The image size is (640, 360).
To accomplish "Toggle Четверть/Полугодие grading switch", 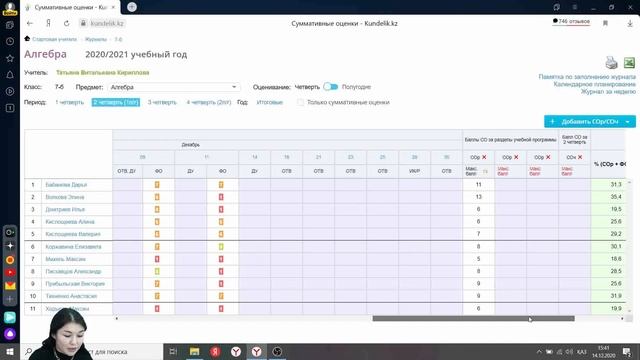I will tap(331, 87).
